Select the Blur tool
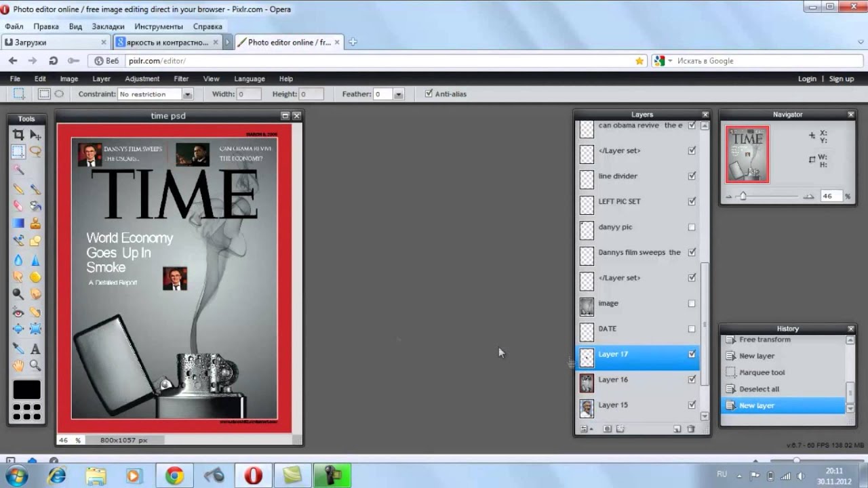 [x=18, y=260]
